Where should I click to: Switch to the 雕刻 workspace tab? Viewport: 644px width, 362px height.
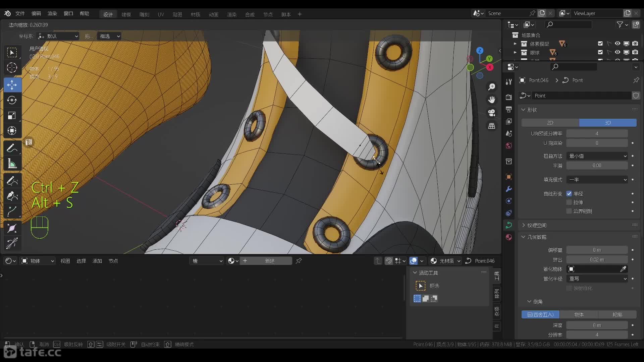[x=144, y=14]
